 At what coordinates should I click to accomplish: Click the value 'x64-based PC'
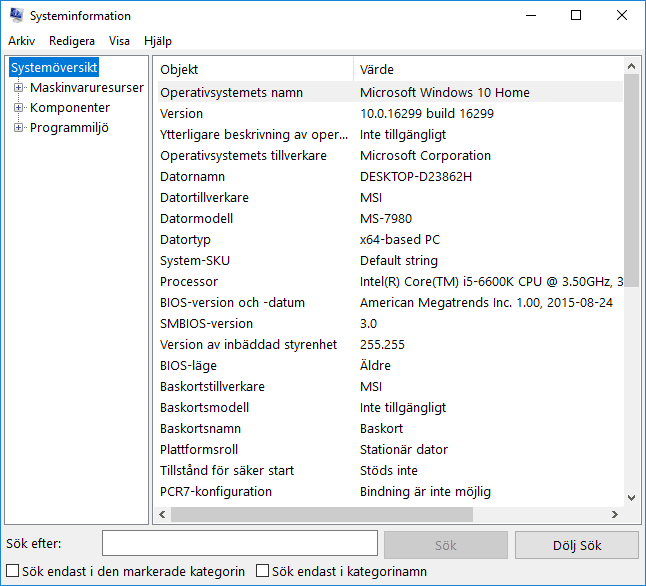coord(400,239)
